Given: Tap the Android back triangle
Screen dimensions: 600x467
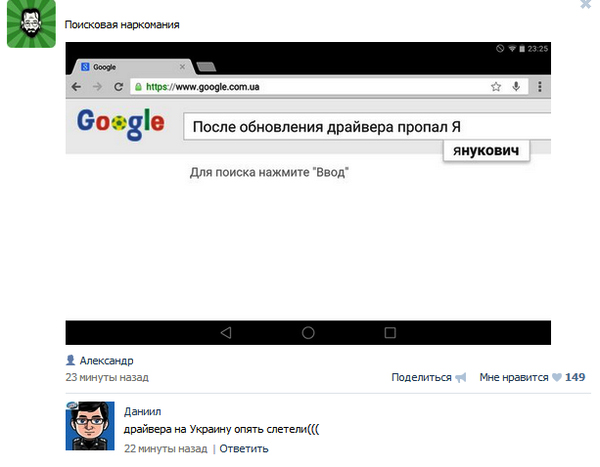Looking at the screenshot, I should (x=226, y=333).
